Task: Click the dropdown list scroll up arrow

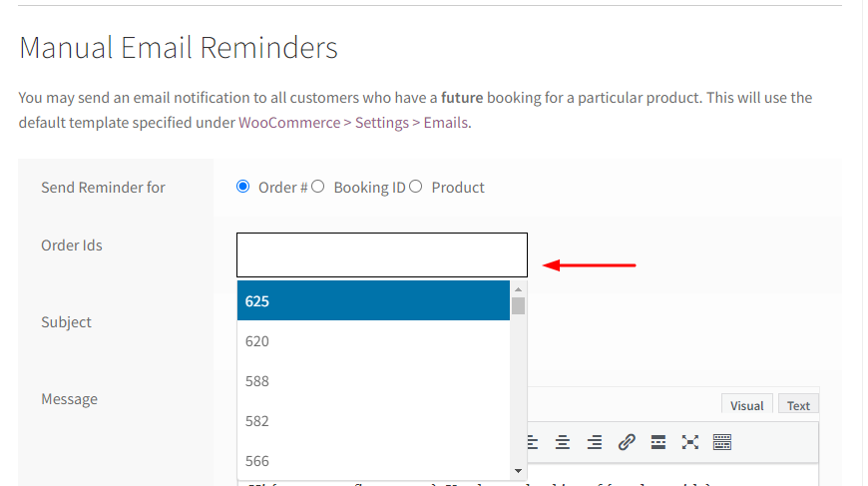Action: point(518,289)
